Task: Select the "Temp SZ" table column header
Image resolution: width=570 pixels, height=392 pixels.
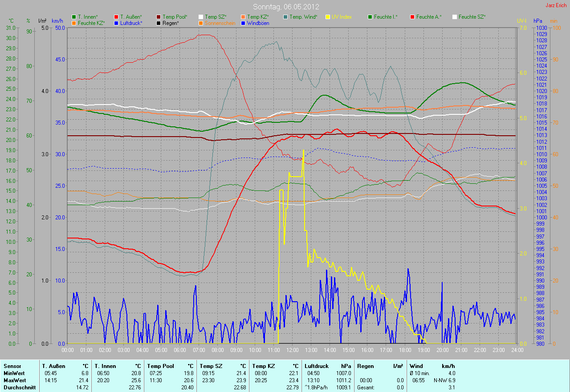Action: point(210,366)
